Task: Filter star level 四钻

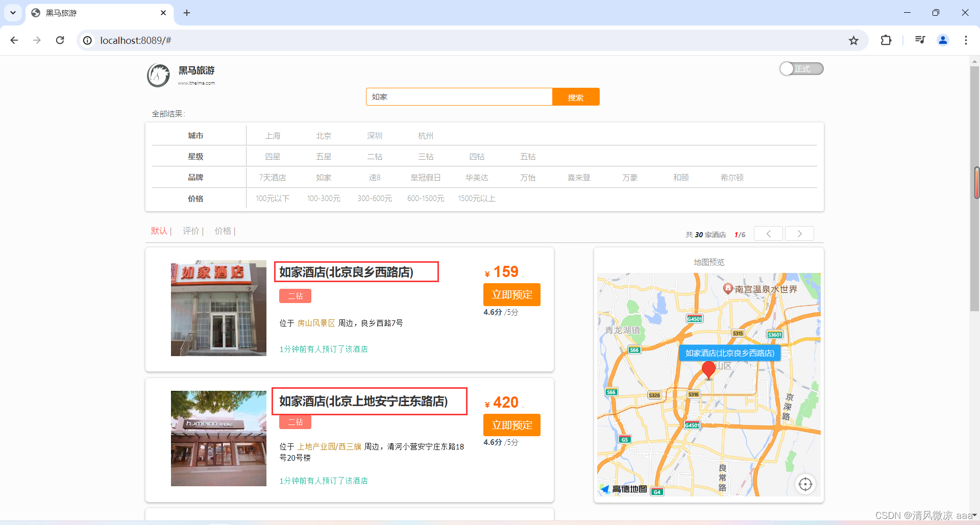Action: tap(477, 157)
